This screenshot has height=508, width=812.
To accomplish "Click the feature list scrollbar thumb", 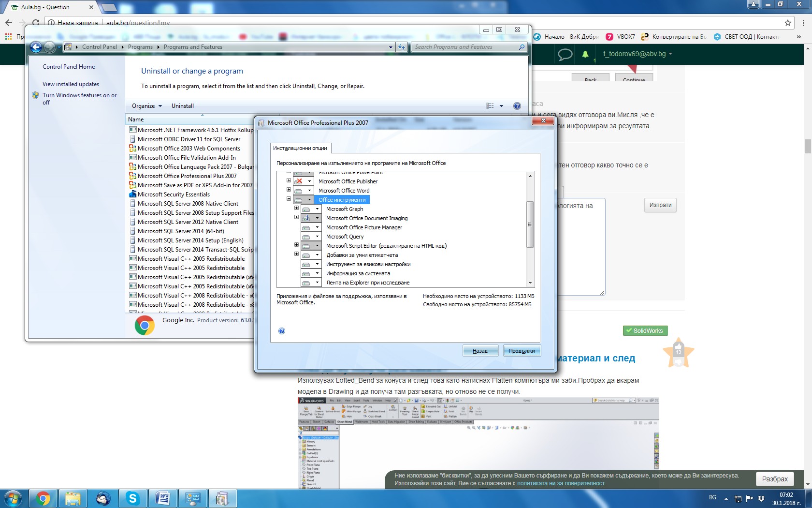I will (x=530, y=224).
